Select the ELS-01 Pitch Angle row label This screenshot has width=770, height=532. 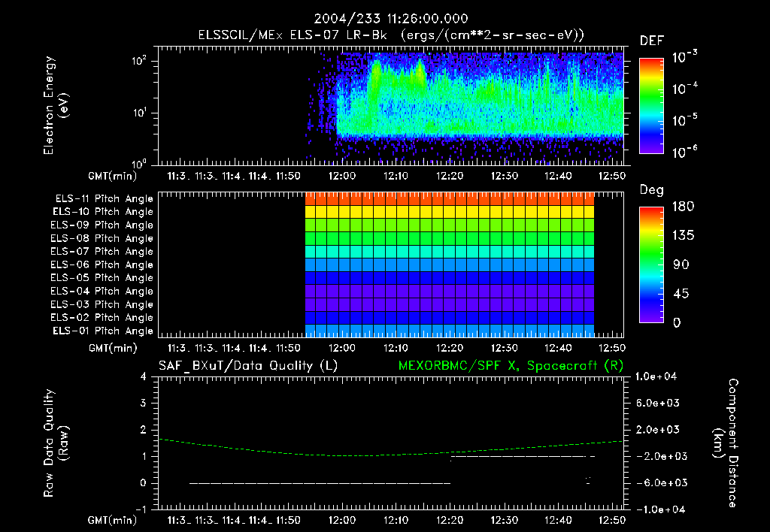[x=102, y=331]
